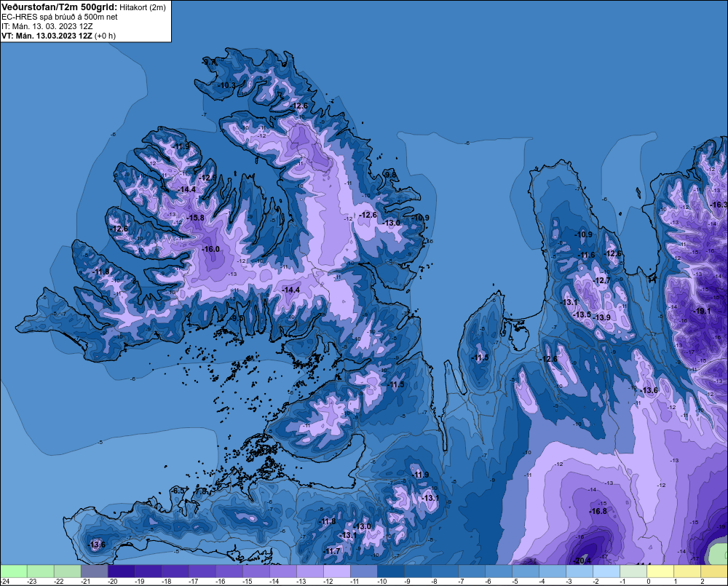Choose the pale blue -2 legend swatch
Viewport: 728px width, 586px height.
point(606,571)
